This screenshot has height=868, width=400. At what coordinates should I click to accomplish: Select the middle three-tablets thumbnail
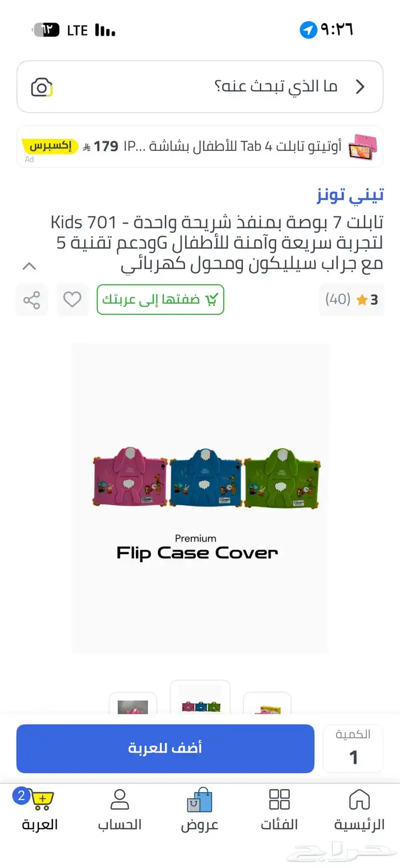click(x=200, y=698)
